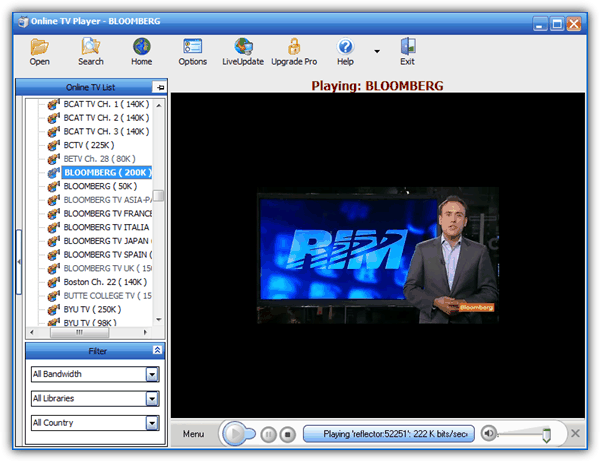Screen dimensions: 600x461
Task: Open Help from the toolbar
Action: [345, 52]
